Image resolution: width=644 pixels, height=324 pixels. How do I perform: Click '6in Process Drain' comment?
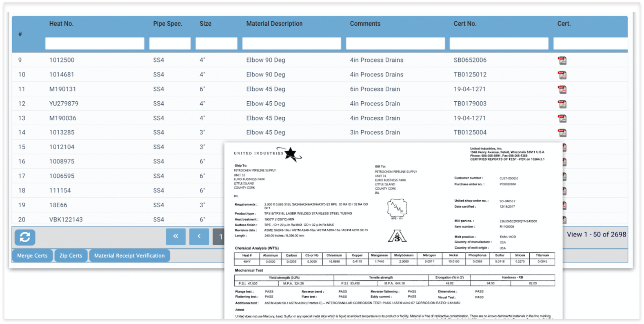click(375, 89)
